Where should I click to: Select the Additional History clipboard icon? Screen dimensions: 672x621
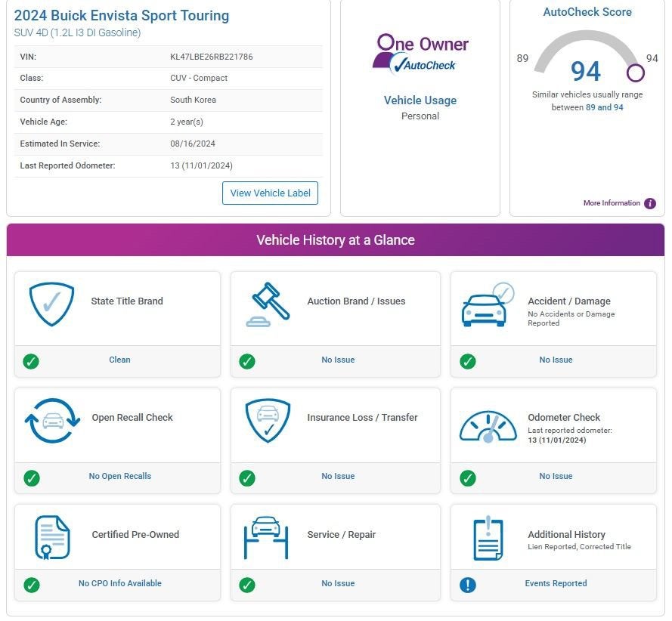[488, 538]
